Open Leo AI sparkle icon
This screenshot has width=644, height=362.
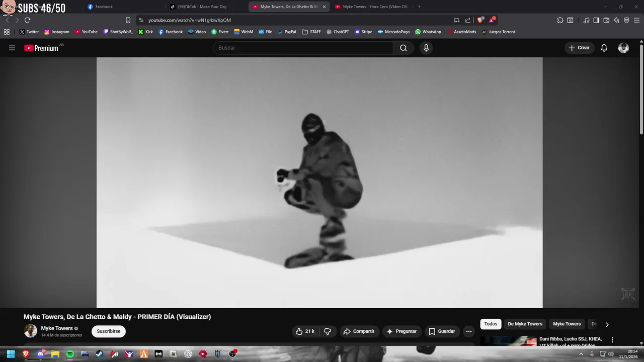(x=616, y=20)
